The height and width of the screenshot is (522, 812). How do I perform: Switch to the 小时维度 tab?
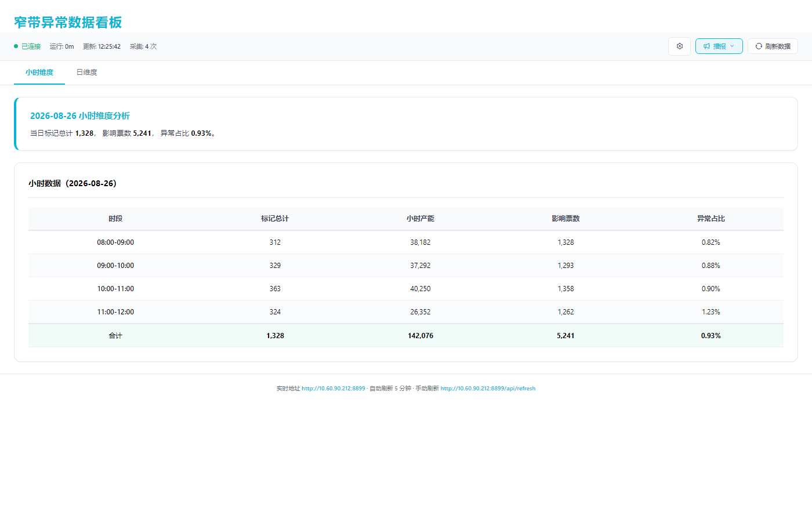tap(39, 72)
